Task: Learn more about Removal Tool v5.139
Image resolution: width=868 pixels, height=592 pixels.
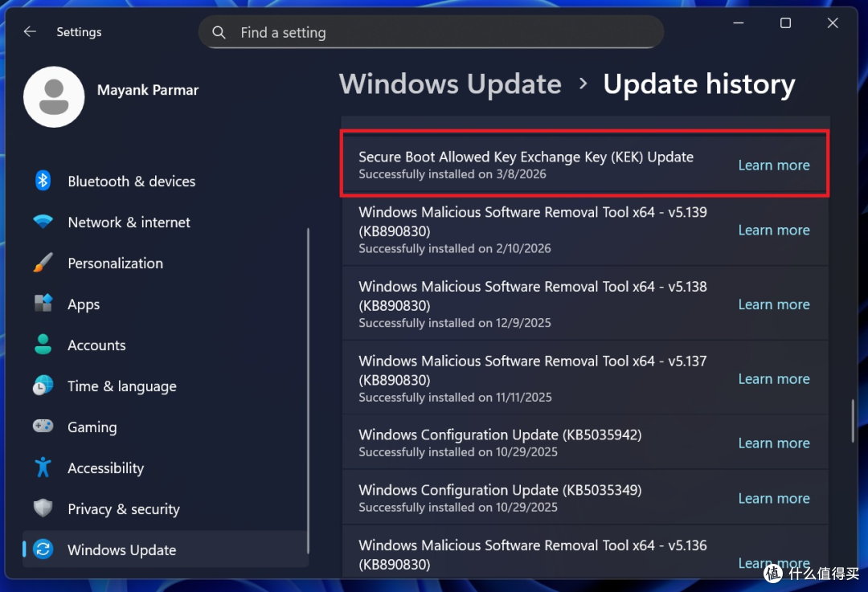Action: [774, 230]
